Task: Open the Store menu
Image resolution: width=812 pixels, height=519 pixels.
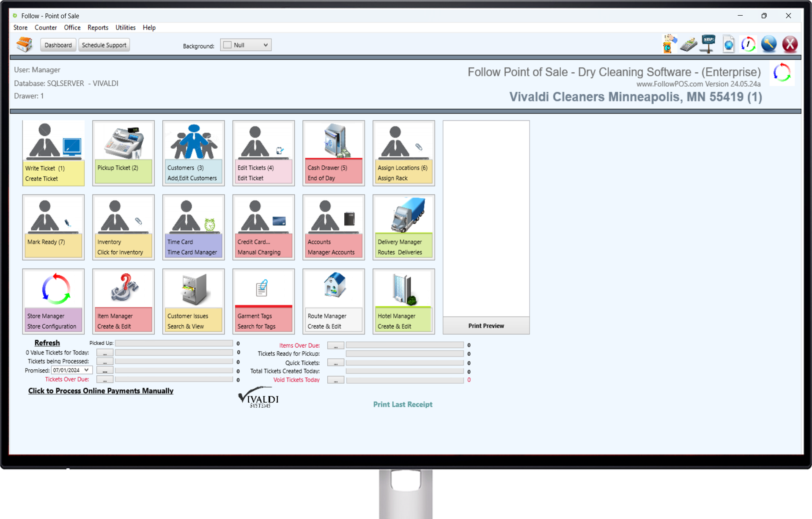Action: pos(20,27)
